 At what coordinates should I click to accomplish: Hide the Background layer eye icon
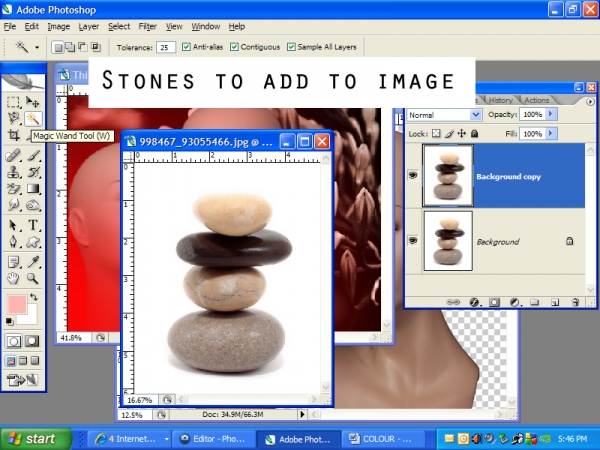tap(413, 241)
